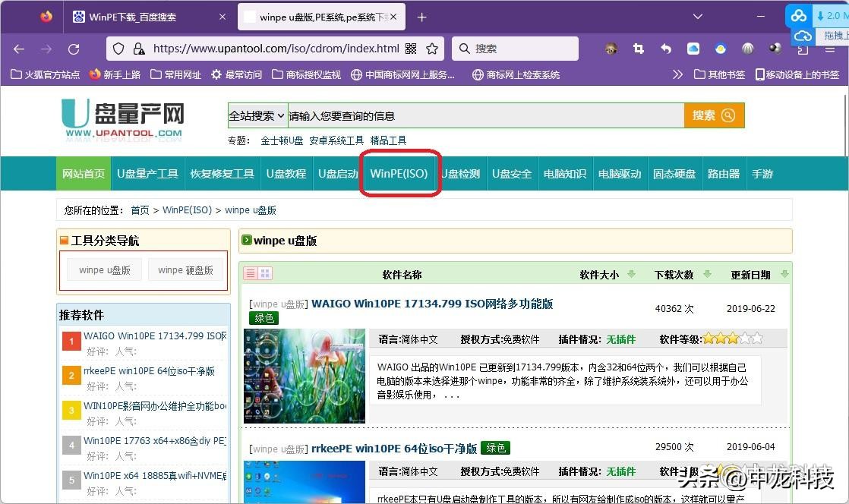
Task: Click the page reload icon
Action: [74, 49]
